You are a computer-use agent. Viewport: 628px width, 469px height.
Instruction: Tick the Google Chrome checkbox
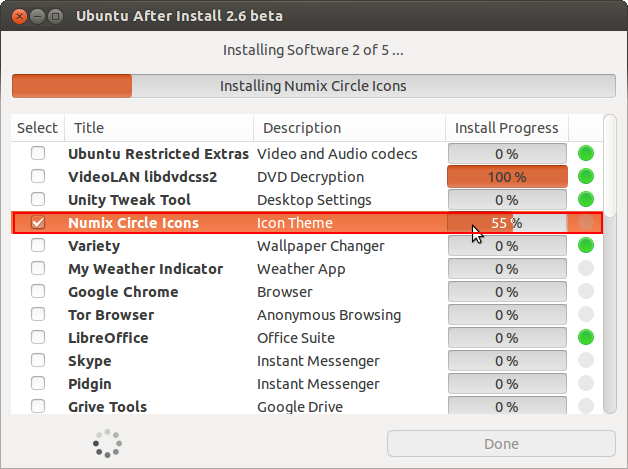[38, 292]
